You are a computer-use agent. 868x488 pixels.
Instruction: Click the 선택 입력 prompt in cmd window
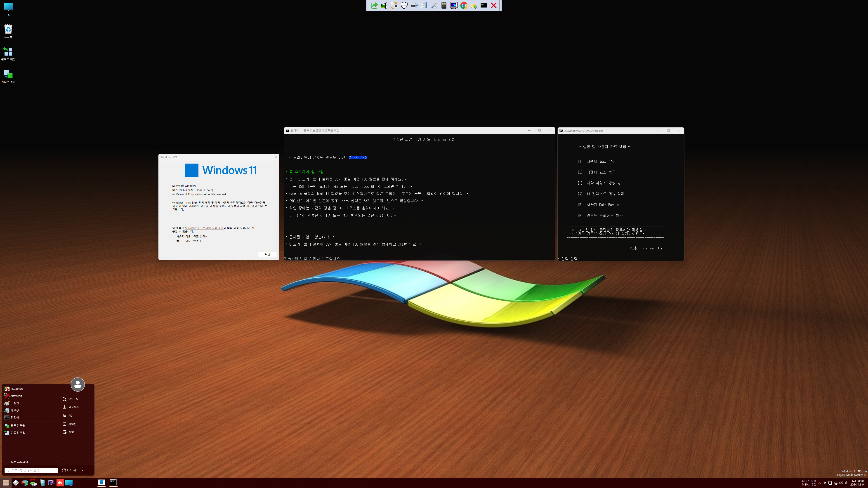pos(569,259)
